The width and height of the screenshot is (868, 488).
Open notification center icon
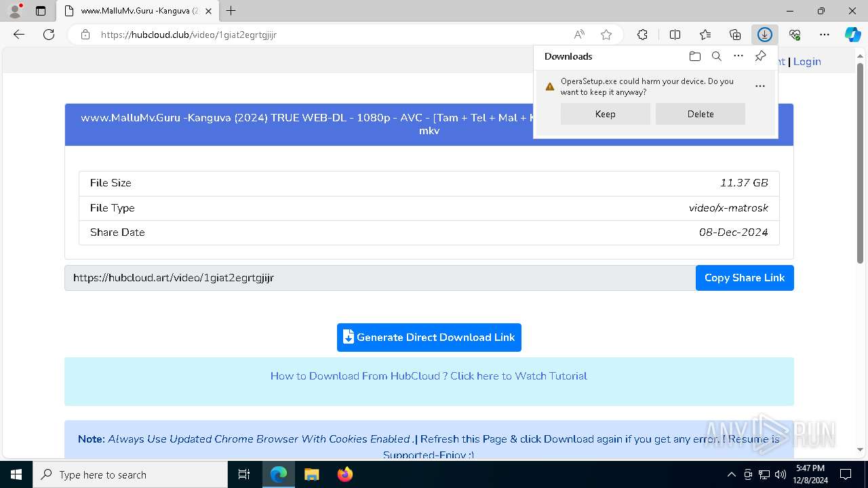pos(846,474)
